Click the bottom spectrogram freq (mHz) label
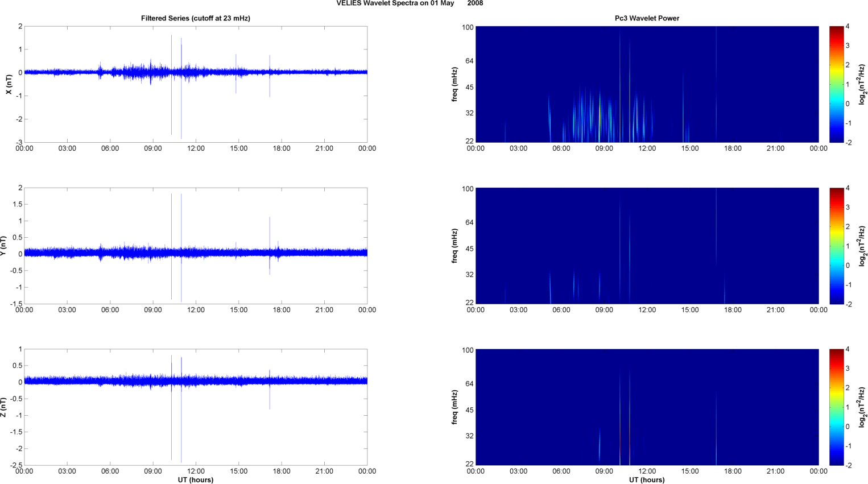This screenshot has width=868, height=484. tap(455, 407)
